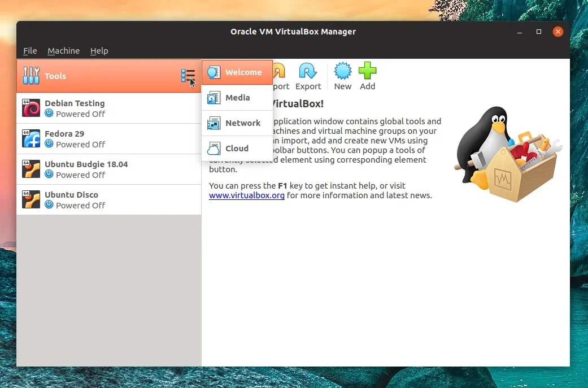Viewport: 588px width, 388px height.
Task: Open the Media tool from the popup
Action: tap(237, 98)
